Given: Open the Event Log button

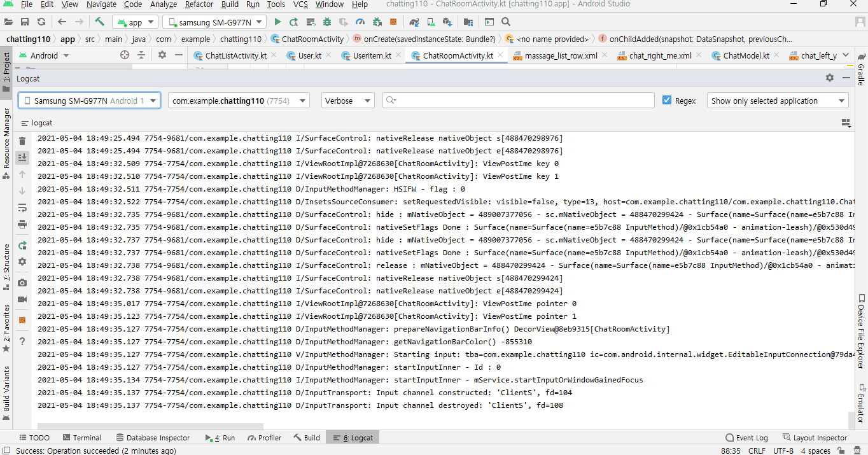Looking at the screenshot, I should [x=746, y=438].
